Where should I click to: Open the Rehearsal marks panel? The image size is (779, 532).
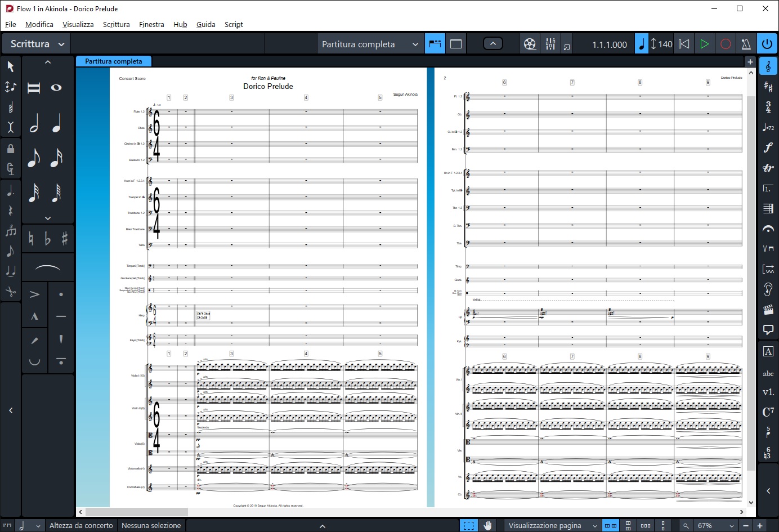768,351
